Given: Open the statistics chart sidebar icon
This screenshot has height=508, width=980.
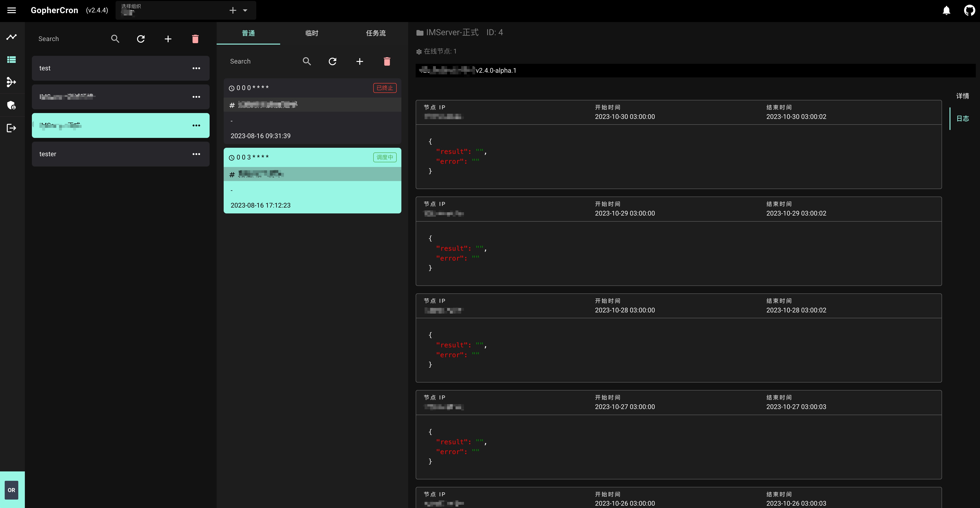Looking at the screenshot, I should pyautogui.click(x=11, y=37).
